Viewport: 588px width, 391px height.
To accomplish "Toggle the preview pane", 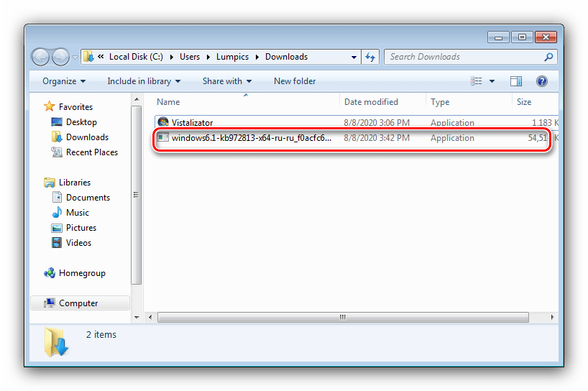I will click(x=516, y=81).
